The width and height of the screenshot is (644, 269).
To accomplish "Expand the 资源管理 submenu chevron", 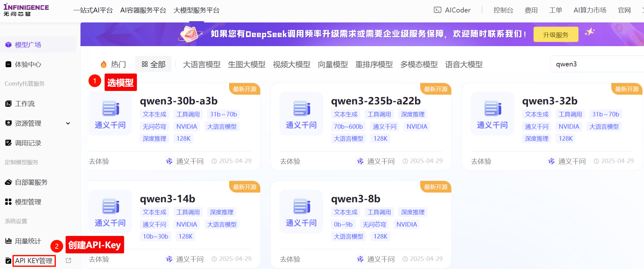I will [x=68, y=123].
